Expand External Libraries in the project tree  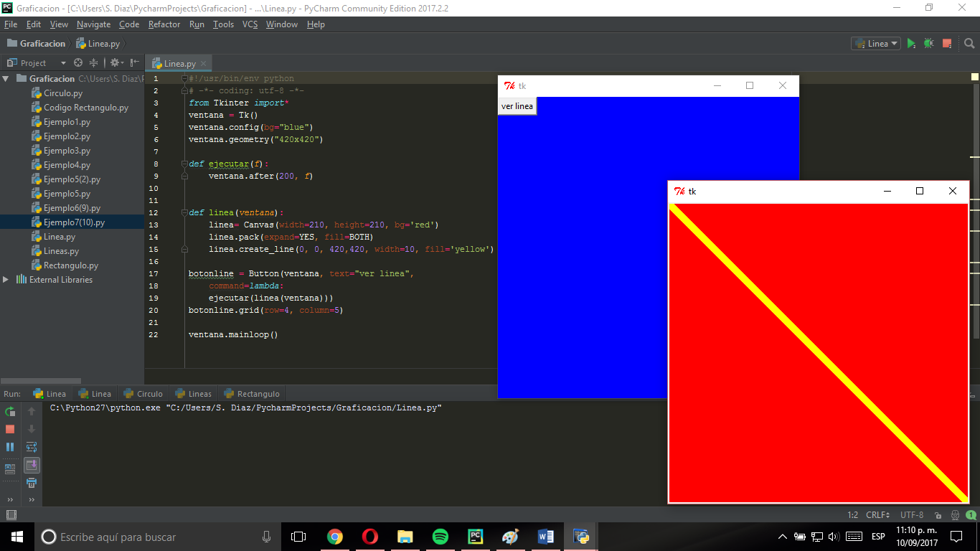(6, 280)
